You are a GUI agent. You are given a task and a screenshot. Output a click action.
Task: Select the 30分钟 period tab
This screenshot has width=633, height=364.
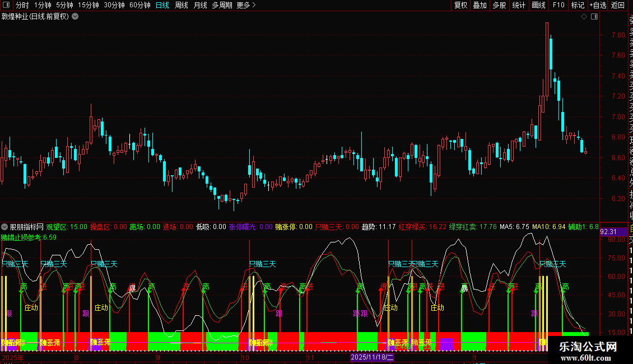pos(114,5)
